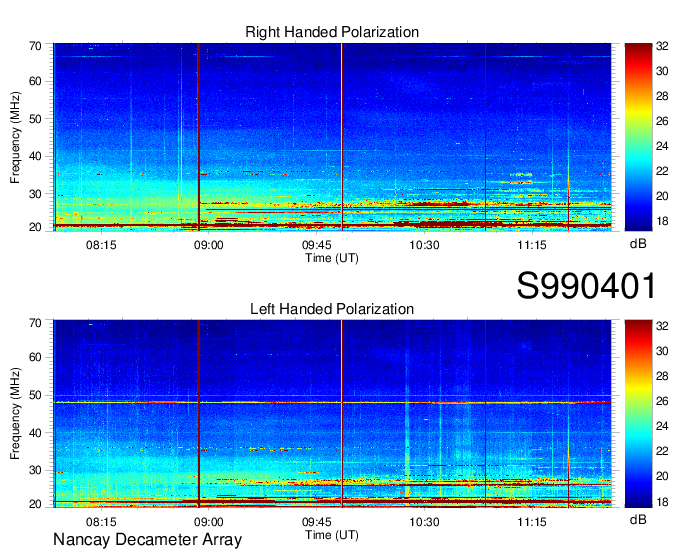Click the 11:15 time tick on top plot

532,245
